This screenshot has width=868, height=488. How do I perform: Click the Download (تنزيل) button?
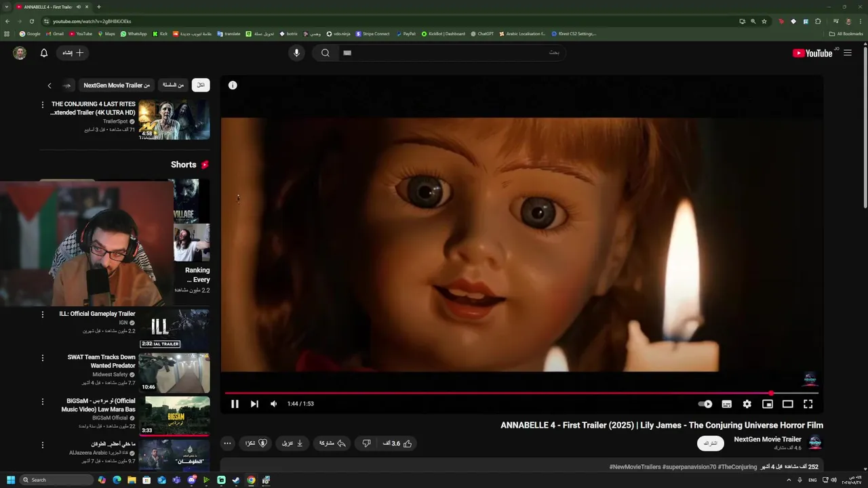click(x=292, y=443)
